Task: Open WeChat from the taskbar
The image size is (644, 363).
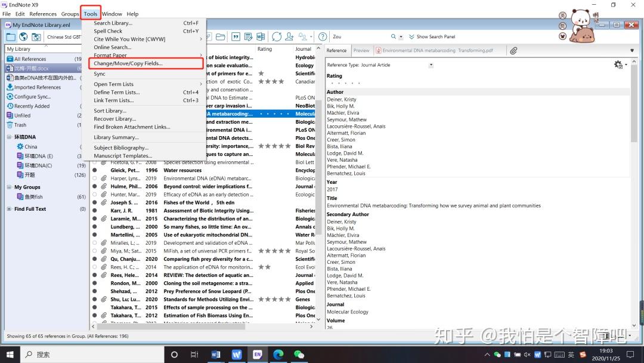Action: point(299,355)
